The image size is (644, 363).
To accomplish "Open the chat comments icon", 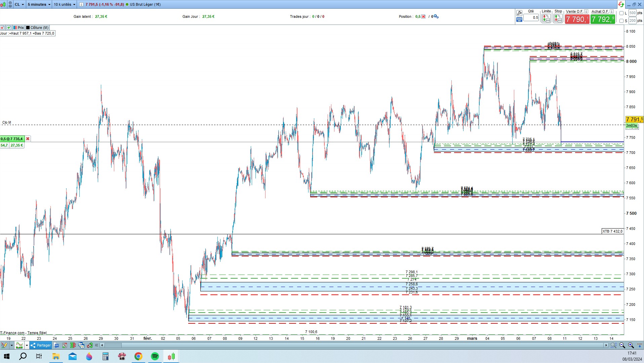I will (56, 345).
